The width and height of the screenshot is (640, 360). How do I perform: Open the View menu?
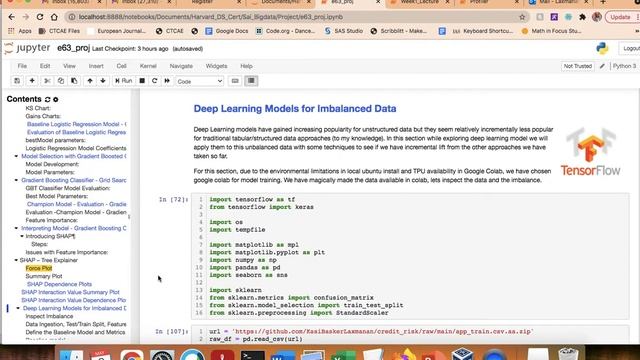coord(69,66)
